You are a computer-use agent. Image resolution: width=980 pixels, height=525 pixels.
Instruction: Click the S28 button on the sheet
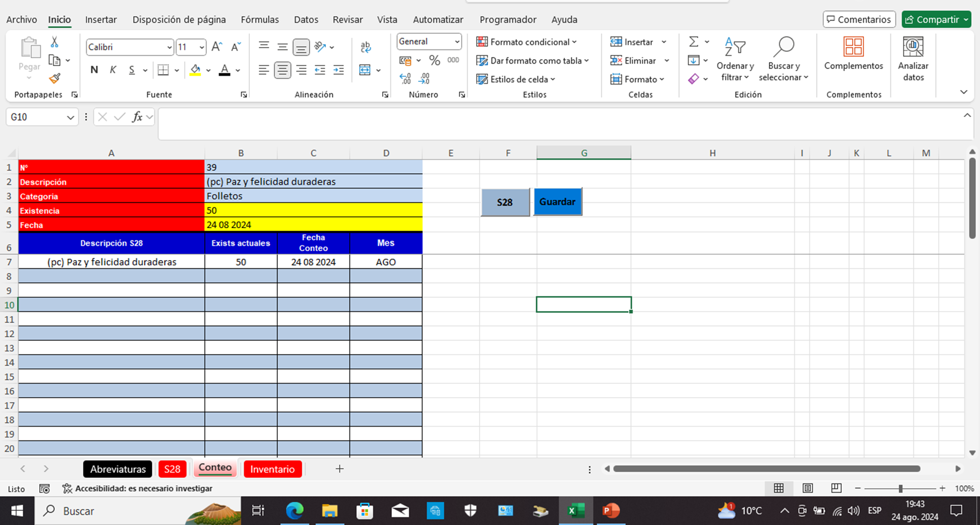(x=505, y=202)
